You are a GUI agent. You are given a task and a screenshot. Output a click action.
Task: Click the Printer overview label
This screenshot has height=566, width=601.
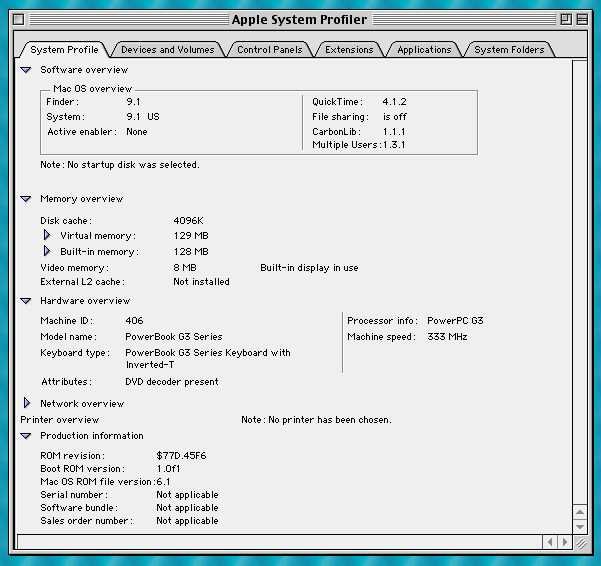(59, 420)
